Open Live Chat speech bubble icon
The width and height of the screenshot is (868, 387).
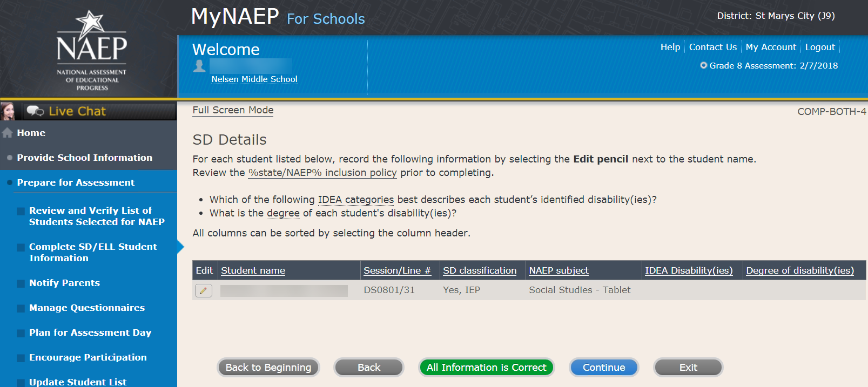tap(36, 111)
